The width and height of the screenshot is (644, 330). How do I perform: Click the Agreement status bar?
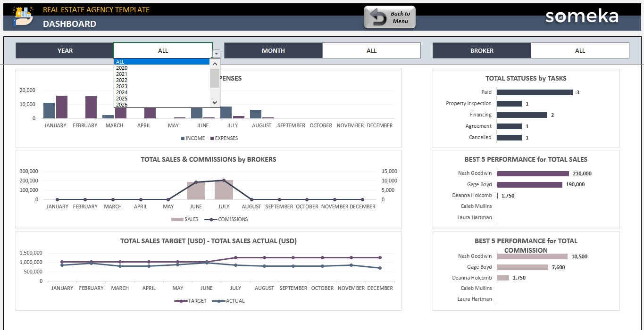(x=509, y=126)
